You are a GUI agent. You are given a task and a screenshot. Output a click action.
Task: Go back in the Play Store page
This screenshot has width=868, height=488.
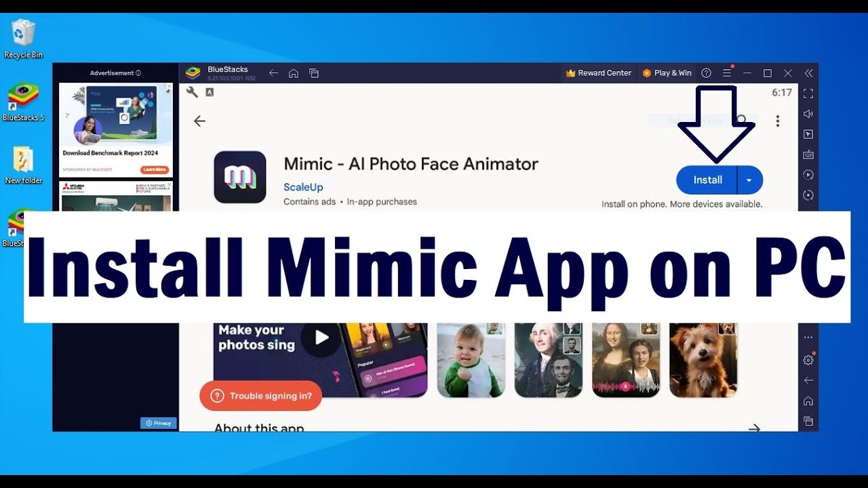point(199,121)
